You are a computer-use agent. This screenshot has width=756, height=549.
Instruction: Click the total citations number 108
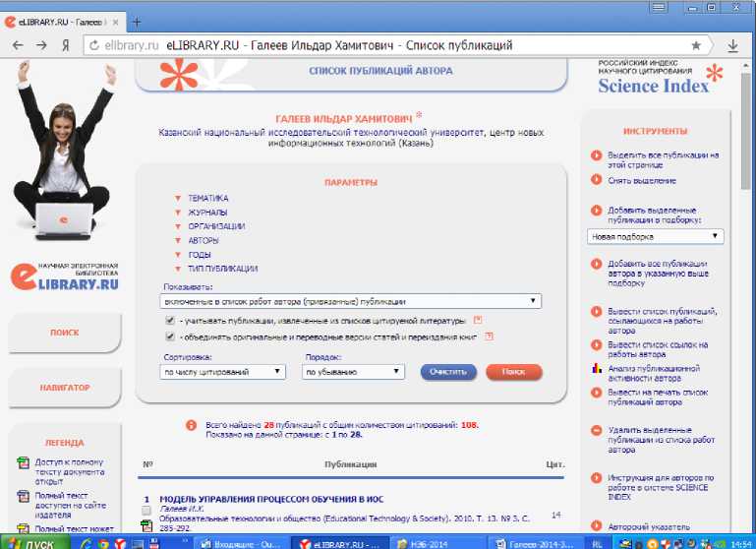pos(469,425)
